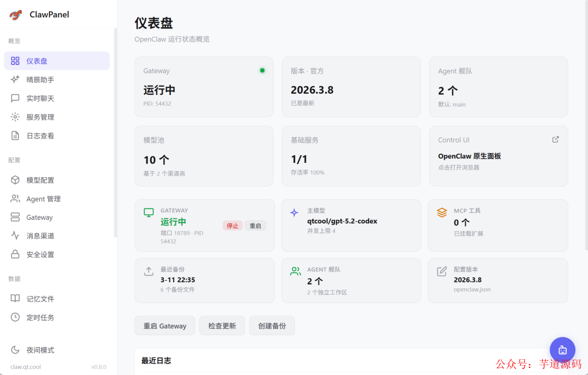Image resolution: width=588 pixels, height=375 pixels.
Task: Click the openclaw.json filename text
Action: pyautogui.click(x=471, y=289)
